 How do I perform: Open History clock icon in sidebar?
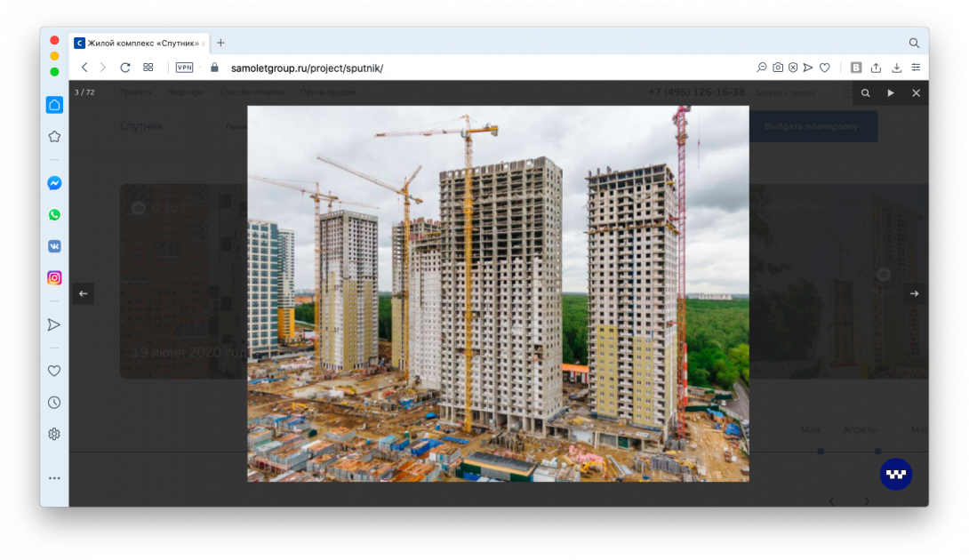coord(54,403)
